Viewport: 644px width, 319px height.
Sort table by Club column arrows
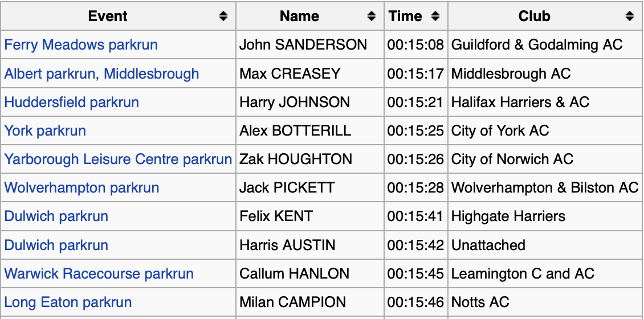point(630,16)
